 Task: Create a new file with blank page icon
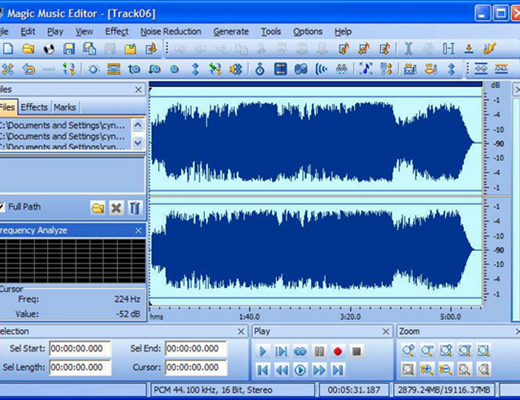pos(8,49)
